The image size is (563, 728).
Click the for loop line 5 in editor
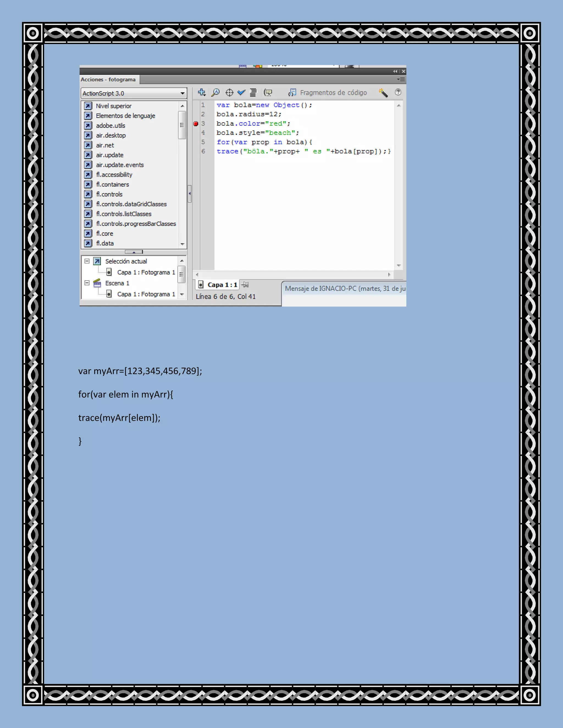(x=264, y=142)
